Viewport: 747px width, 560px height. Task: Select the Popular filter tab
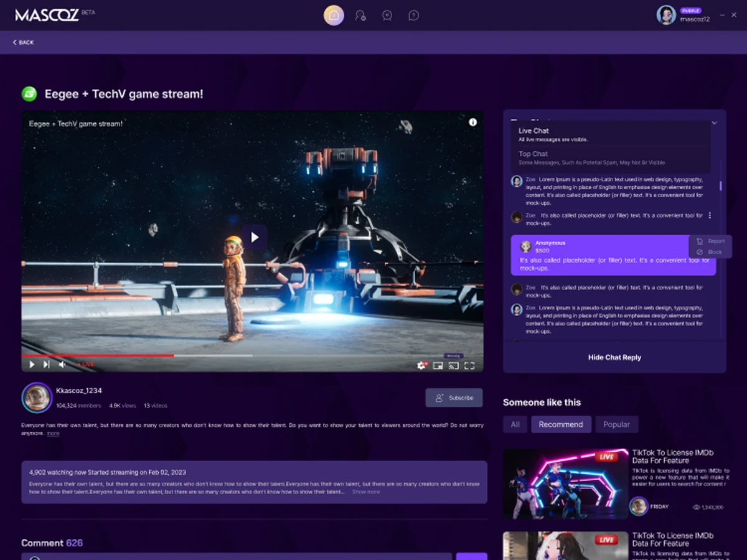pyautogui.click(x=617, y=424)
